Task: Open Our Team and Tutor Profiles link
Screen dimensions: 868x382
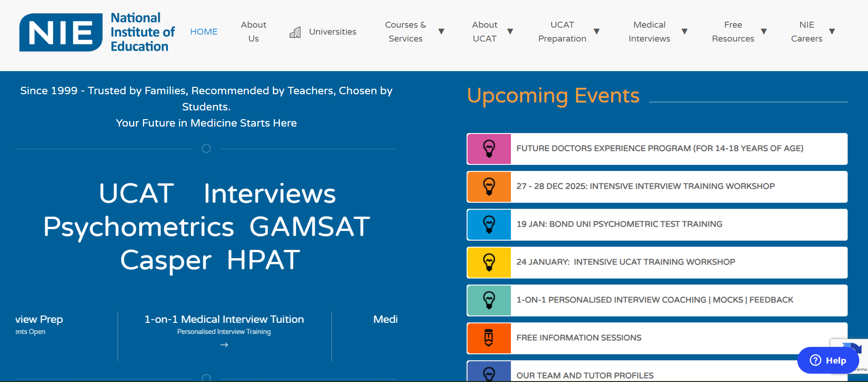Action: (657, 371)
